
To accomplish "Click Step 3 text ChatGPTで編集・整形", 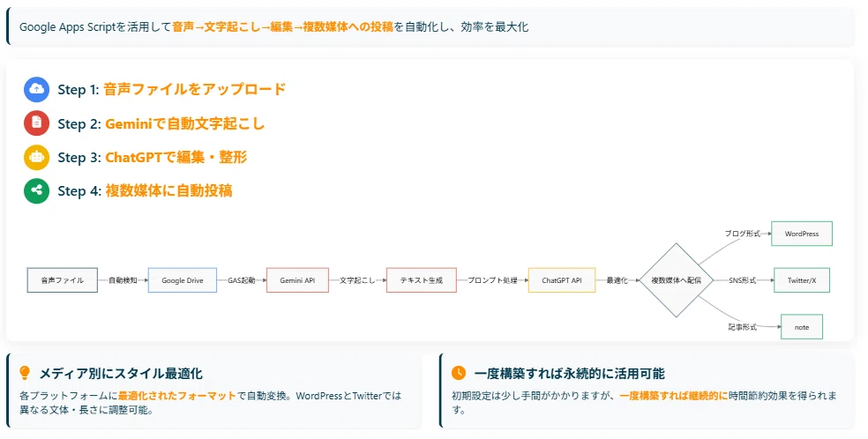I will tap(176, 158).
